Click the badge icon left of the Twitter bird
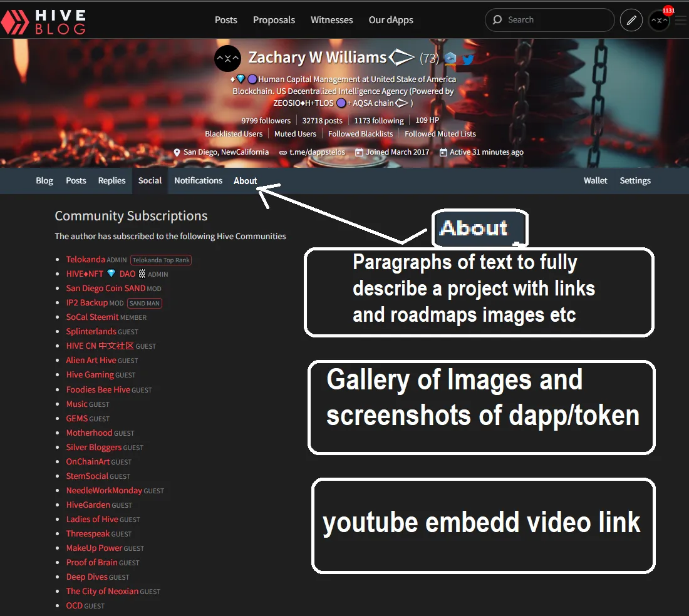The width and height of the screenshot is (689, 616). click(450, 58)
